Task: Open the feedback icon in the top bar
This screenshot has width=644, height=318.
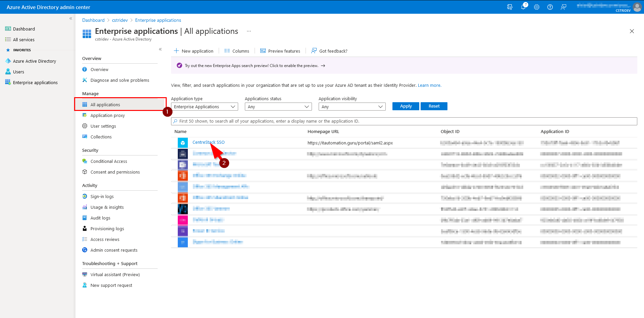Action: 563,7
